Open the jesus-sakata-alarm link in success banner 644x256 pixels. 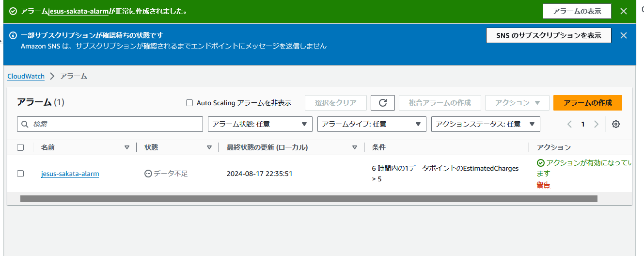pyautogui.click(x=79, y=11)
